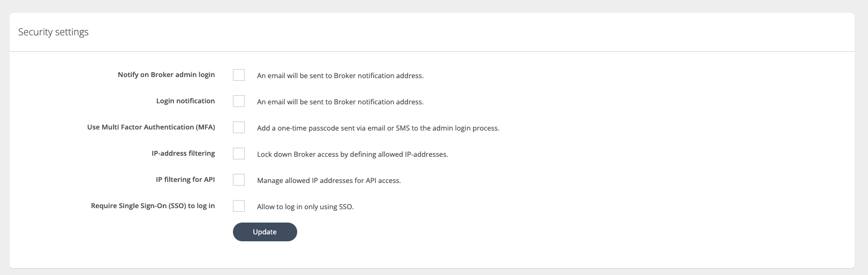Click the Security settings heading
The image size is (868, 275).
(54, 32)
